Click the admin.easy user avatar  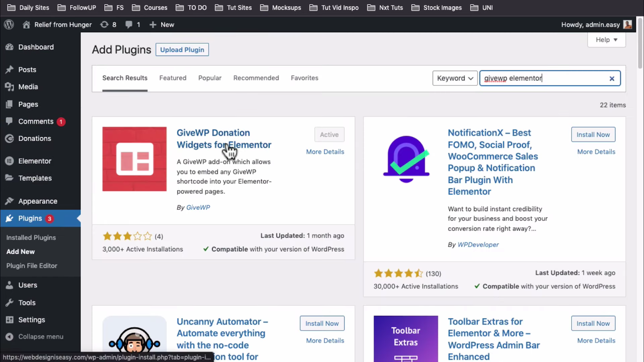click(x=627, y=25)
